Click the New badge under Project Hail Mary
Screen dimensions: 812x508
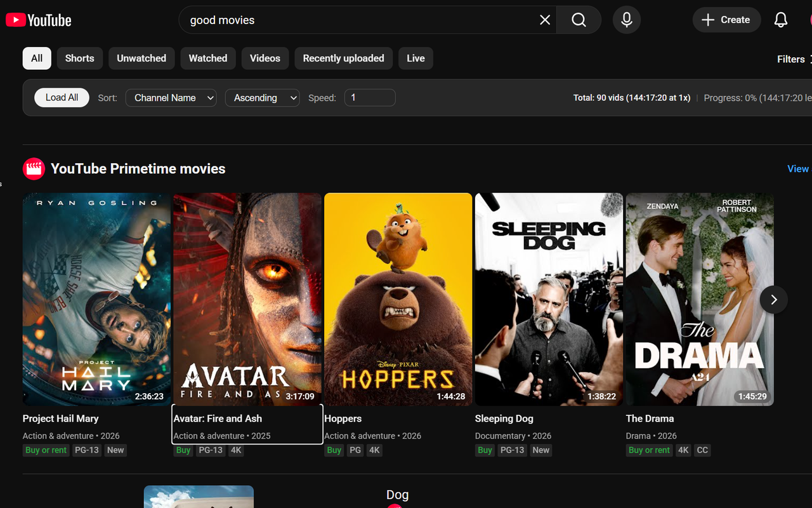point(115,450)
